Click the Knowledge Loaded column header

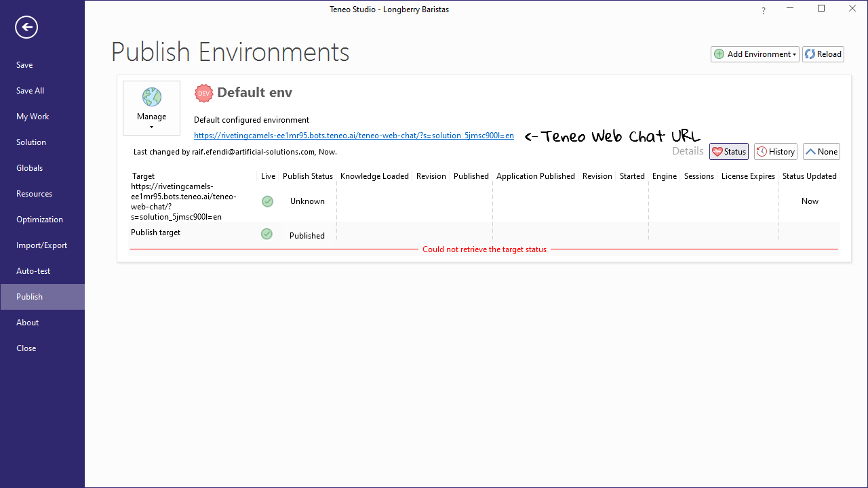pos(374,176)
